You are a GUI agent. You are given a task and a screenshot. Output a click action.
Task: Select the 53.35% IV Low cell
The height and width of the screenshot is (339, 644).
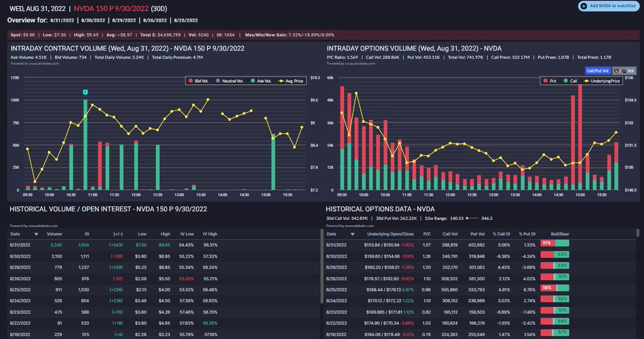click(186, 279)
